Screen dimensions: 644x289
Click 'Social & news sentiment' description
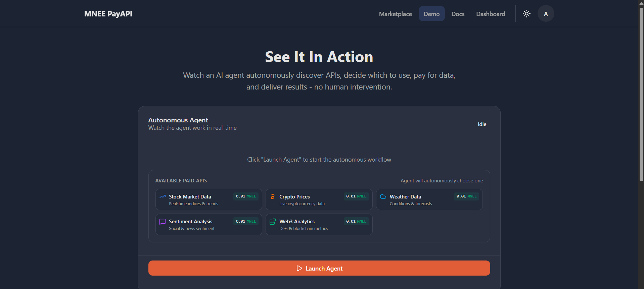(192, 229)
